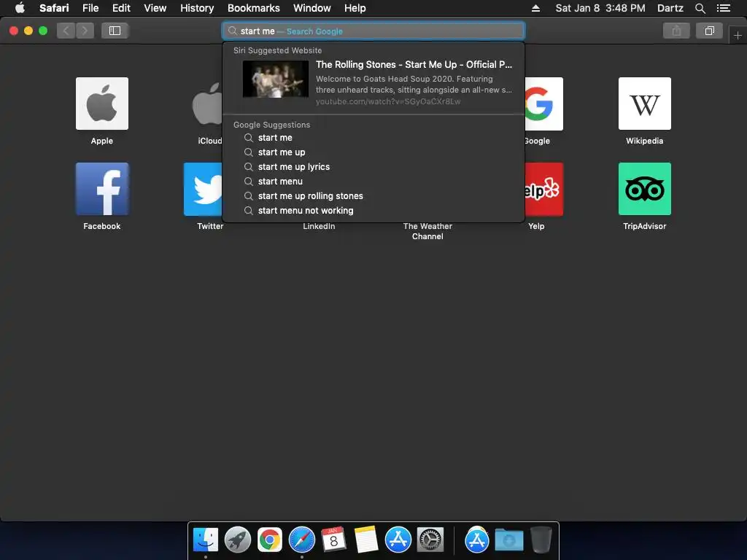Open the Google favorite tile

543,104
